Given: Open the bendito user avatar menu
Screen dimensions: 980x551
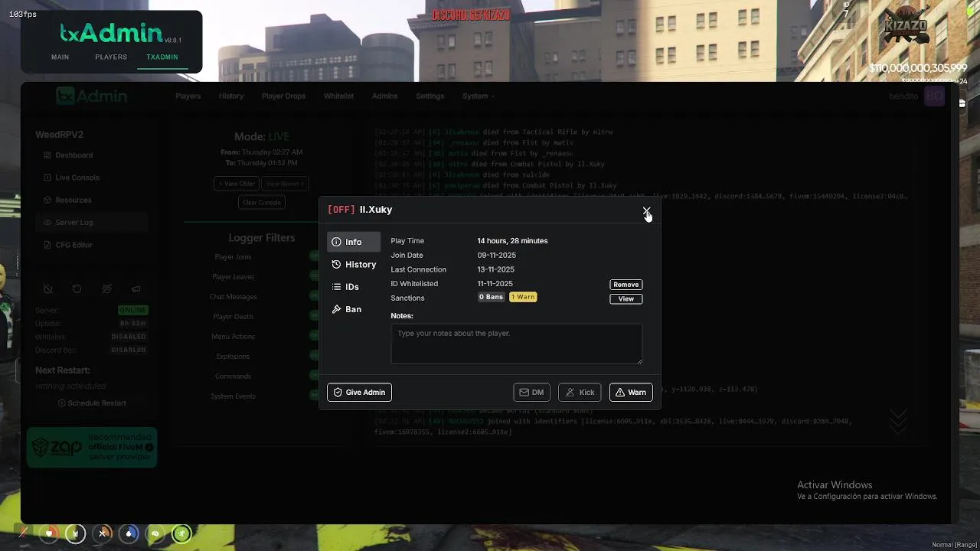Looking at the screenshot, I should [x=934, y=96].
